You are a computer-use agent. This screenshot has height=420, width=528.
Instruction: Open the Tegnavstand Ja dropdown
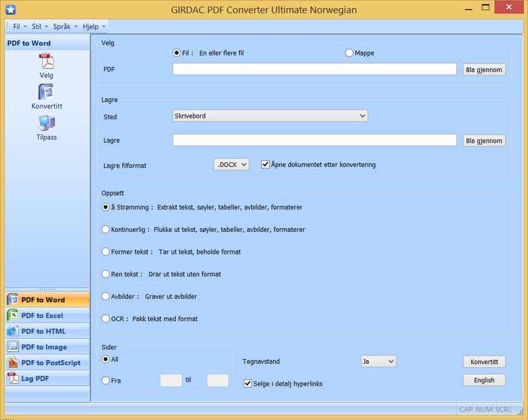point(378,361)
